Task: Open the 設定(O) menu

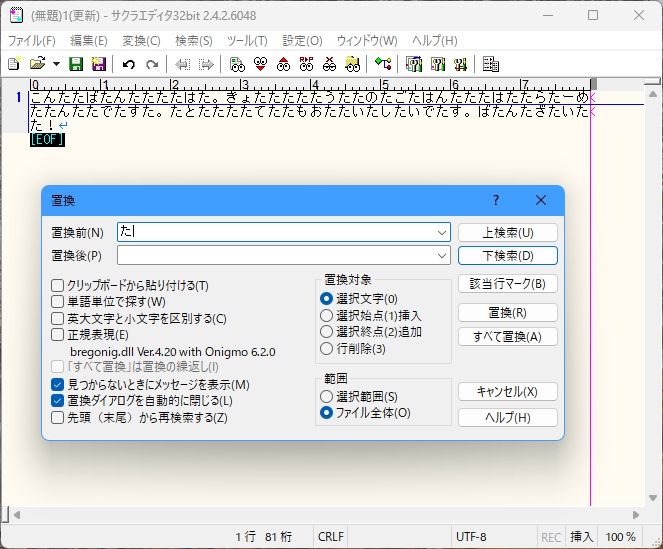Action: point(302,41)
